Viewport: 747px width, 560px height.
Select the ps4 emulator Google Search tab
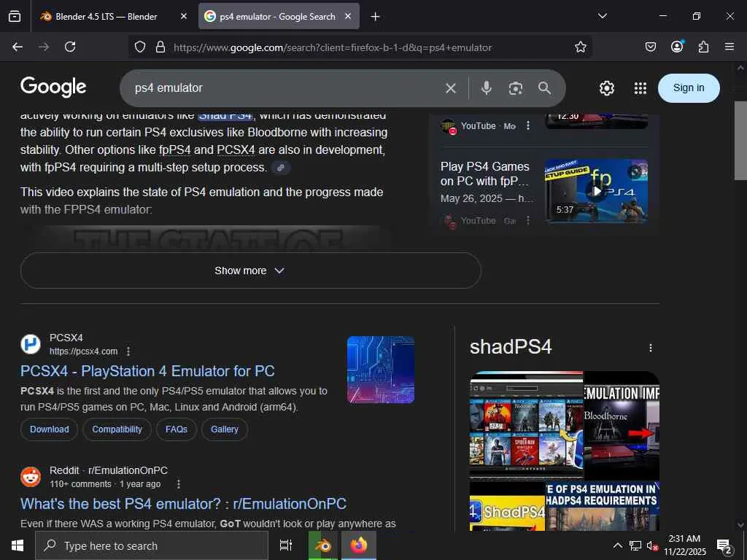tap(279, 16)
